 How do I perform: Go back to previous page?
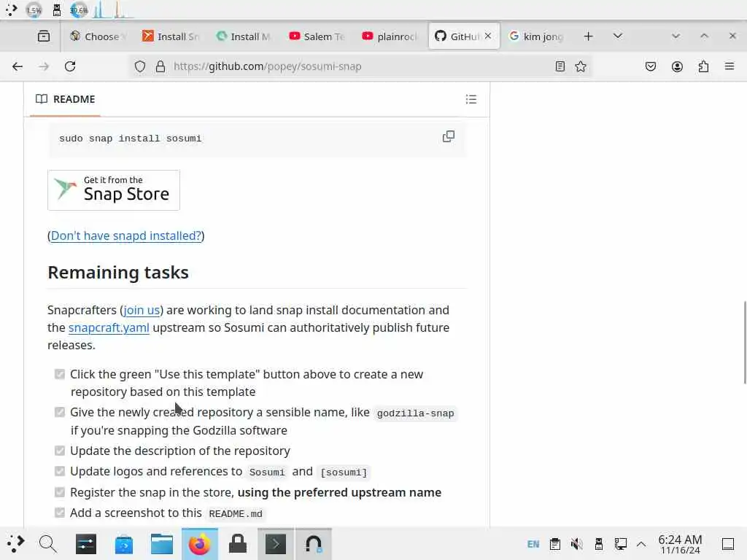(18, 66)
